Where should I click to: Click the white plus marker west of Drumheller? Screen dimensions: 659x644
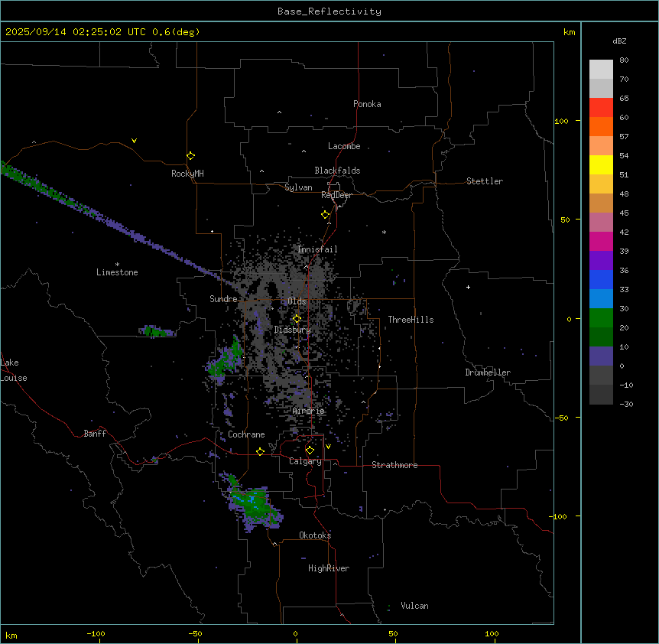tap(468, 287)
